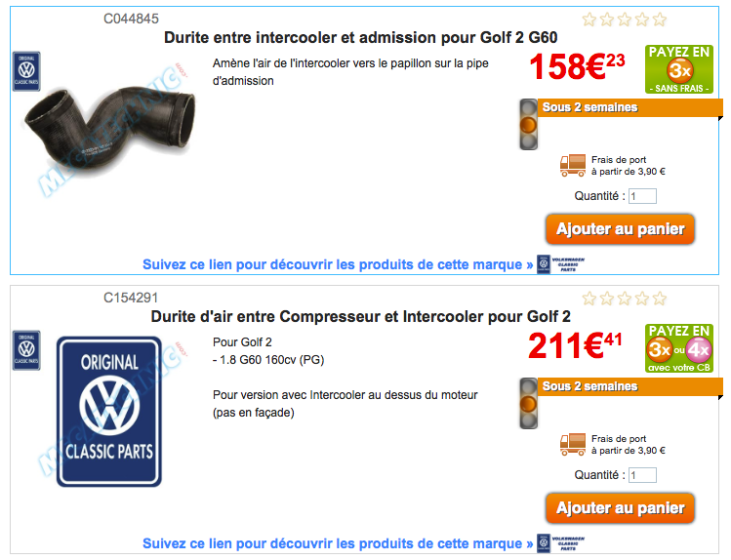The image size is (731, 560).
Task: Click the Volkswagen Classic Parts logo after second brand link
Action: pos(561,543)
